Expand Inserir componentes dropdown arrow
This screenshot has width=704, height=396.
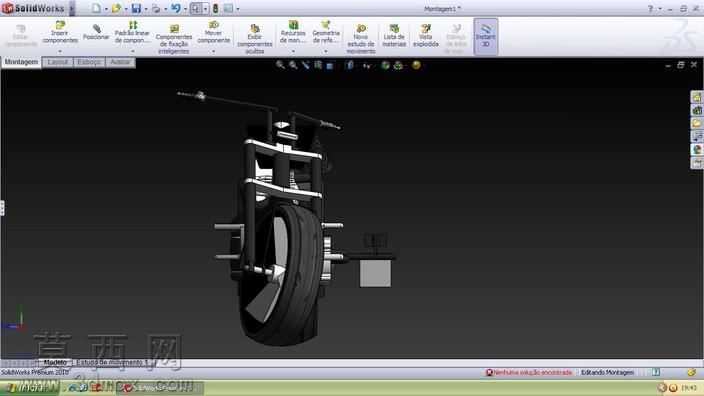pyautogui.click(x=60, y=51)
